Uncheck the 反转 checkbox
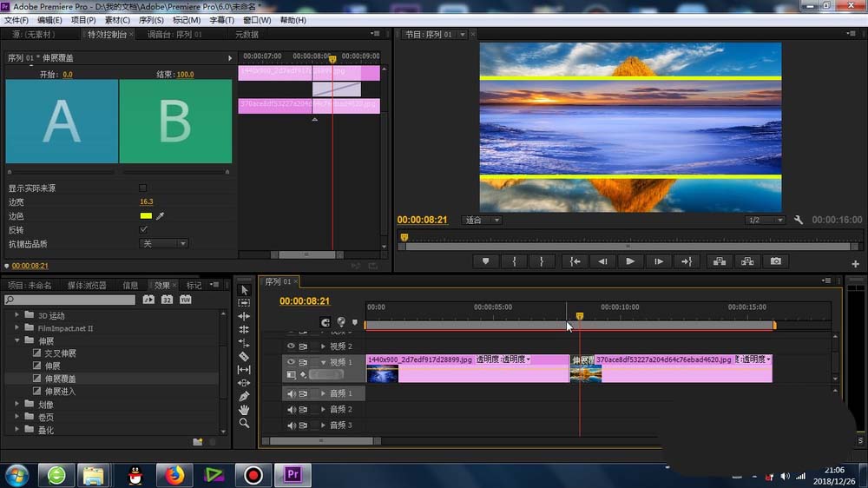 (143, 229)
